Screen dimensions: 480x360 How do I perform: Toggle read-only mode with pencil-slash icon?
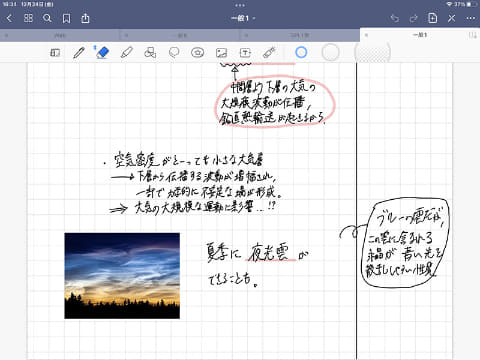pos(452,18)
